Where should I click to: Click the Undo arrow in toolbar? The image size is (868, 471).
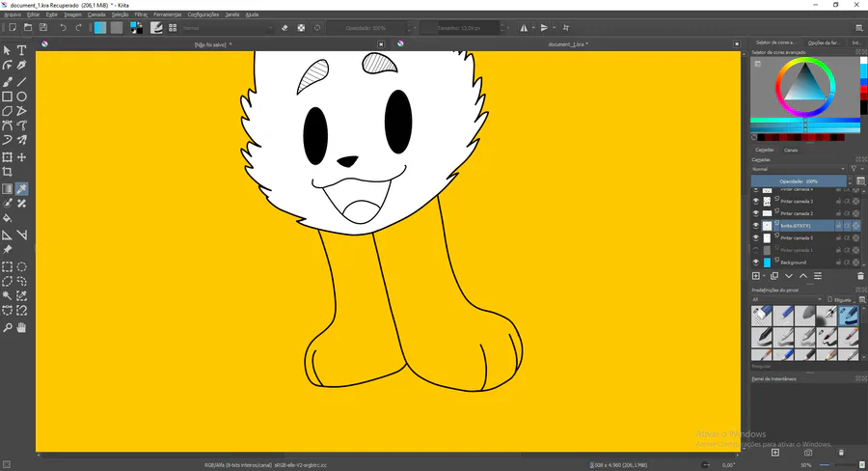[x=63, y=28]
